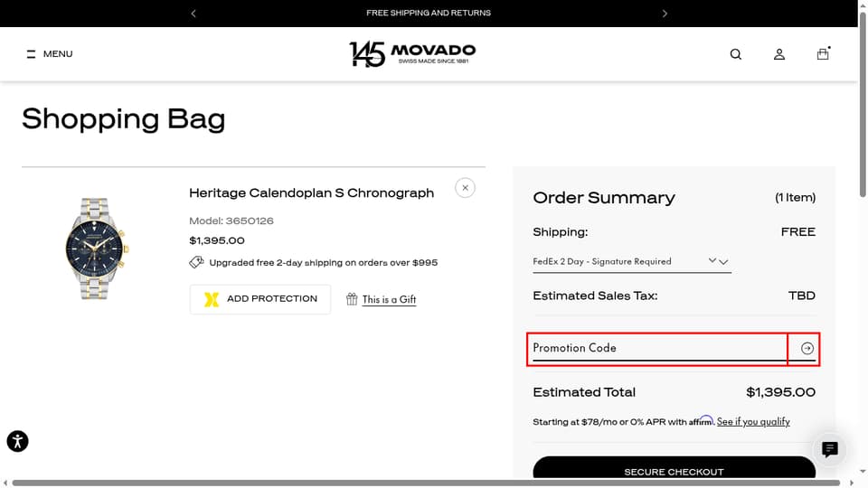This screenshot has width=868, height=488.
Task: Open Heritage Calendoplan S Chronograph product title
Action: tap(311, 193)
